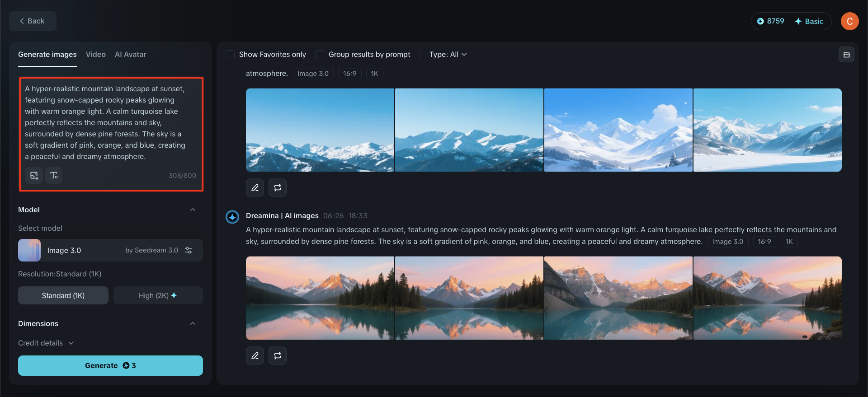Viewport: 868px width, 397px height.
Task: Open second snowy mountain result thumbnail
Action: pos(469,130)
